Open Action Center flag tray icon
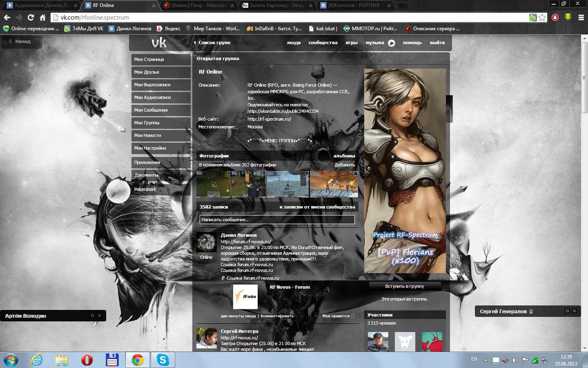 [525, 360]
